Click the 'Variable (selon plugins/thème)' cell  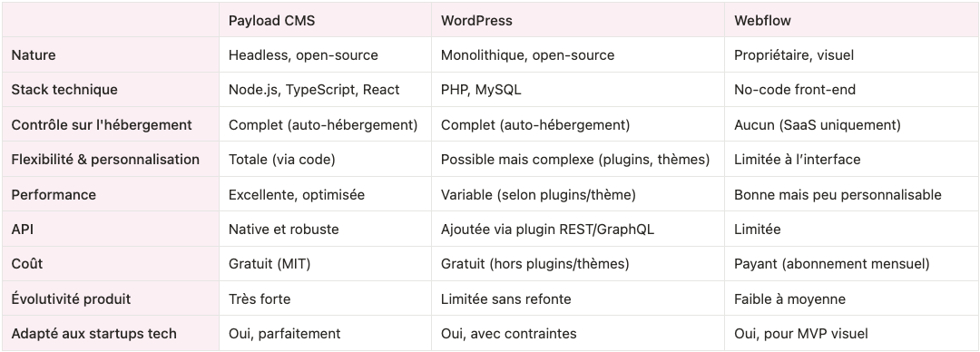[578, 194]
